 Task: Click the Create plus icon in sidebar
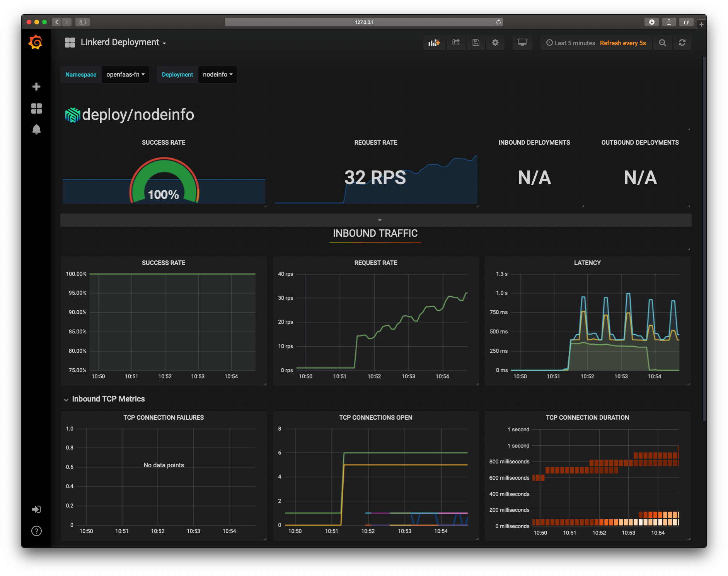tap(36, 87)
